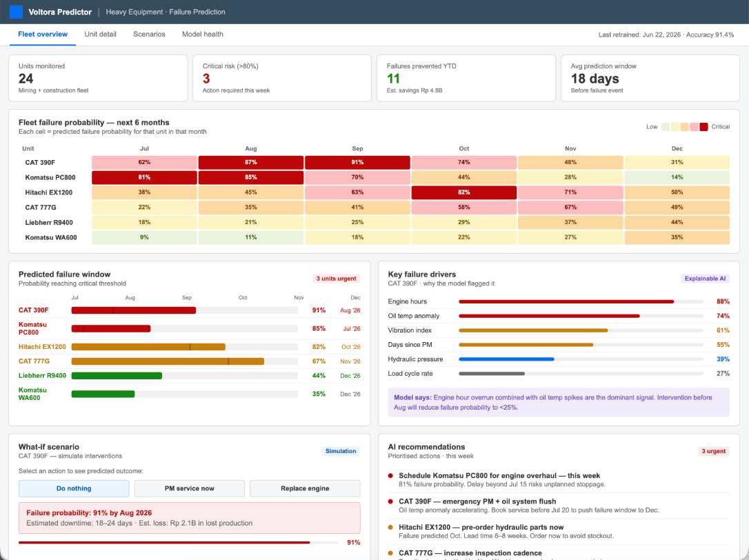Click the CAT 390F Sep 91% cell
749x560 pixels.
357,163
